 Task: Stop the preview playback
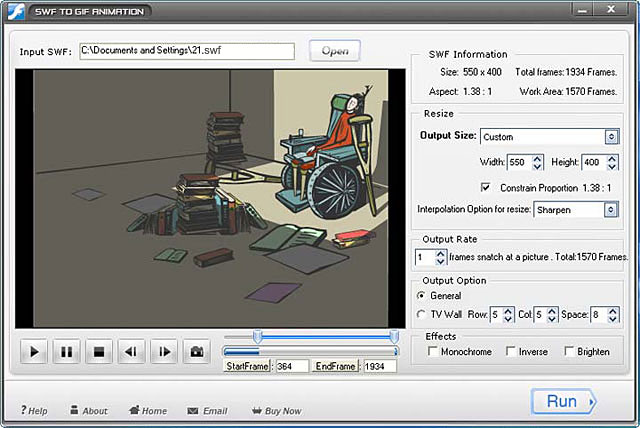click(99, 351)
